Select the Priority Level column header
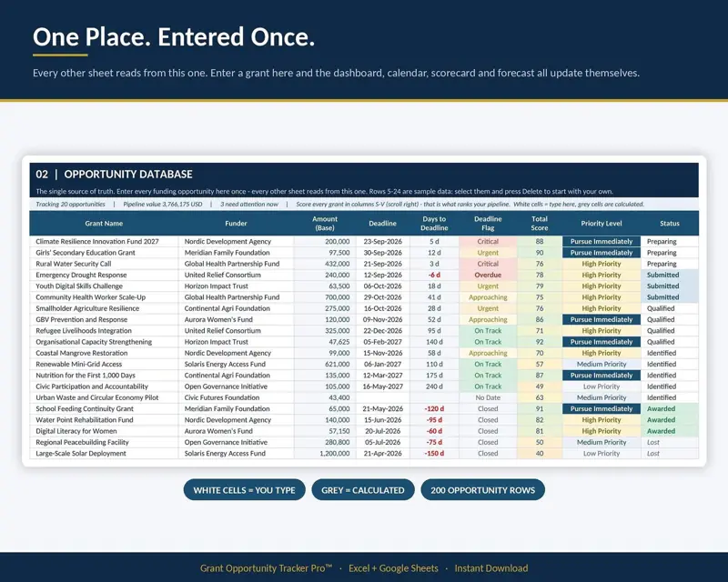 pos(602,223)
